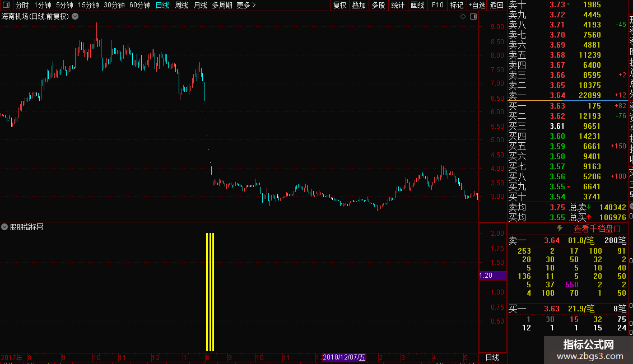Select the 30分钟 period
This screenshot has height=364, width=633.
114,5
